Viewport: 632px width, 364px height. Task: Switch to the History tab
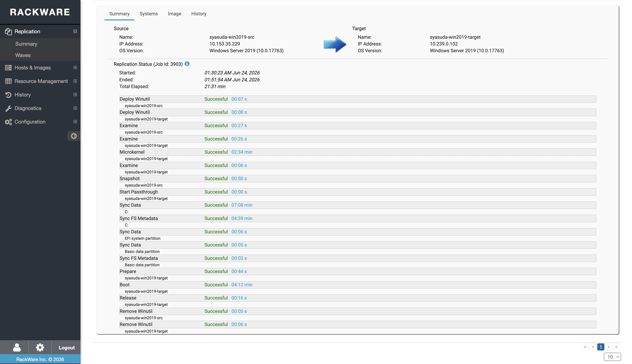pyautogui.click(x=199, y=14)
